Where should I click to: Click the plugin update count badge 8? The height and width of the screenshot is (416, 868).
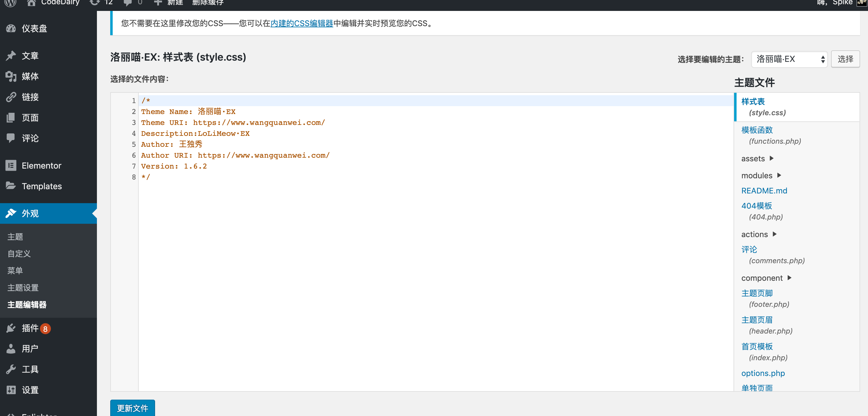[45, 329]
